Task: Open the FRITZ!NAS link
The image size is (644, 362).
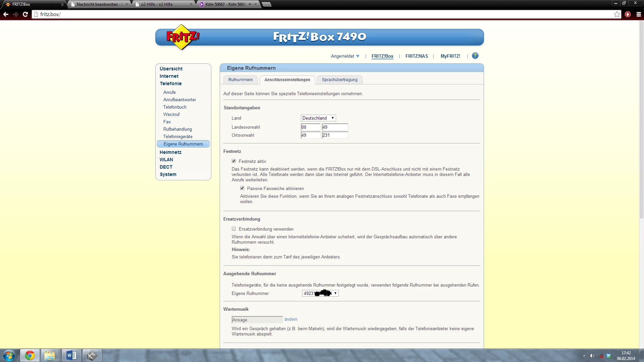Action: tap(417, 56)
